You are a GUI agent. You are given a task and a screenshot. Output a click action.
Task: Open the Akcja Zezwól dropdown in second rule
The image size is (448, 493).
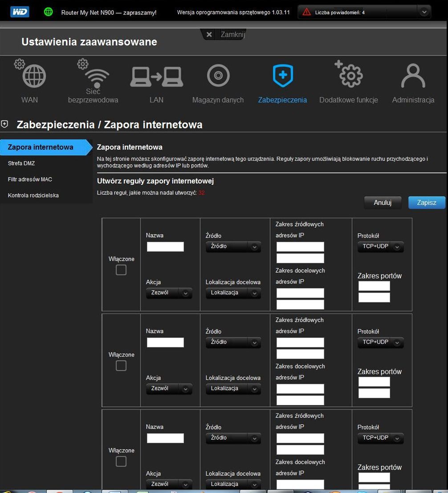click(169, 389)
